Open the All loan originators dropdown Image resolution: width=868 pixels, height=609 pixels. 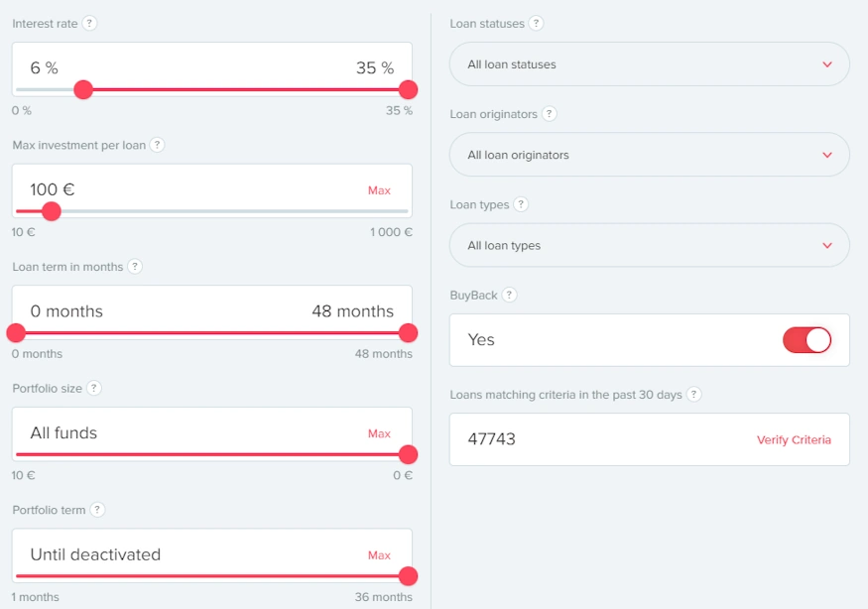(x=650, y=155)
